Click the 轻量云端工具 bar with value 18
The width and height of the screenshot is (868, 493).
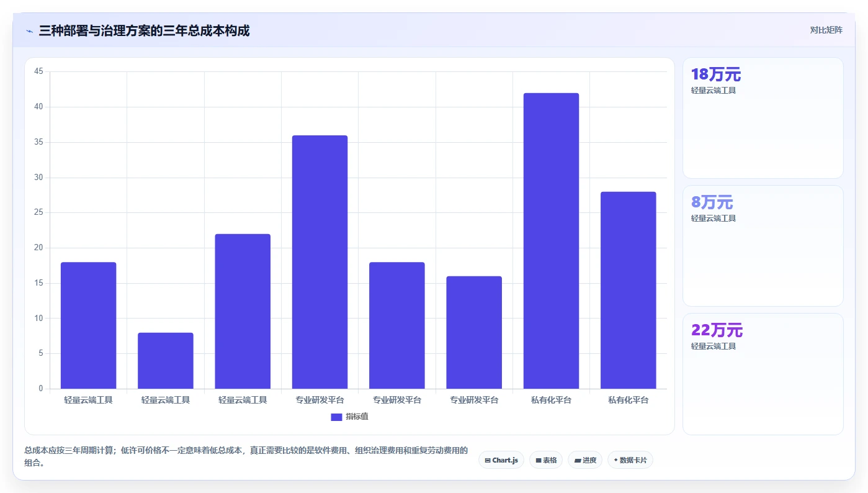(88, 325)
